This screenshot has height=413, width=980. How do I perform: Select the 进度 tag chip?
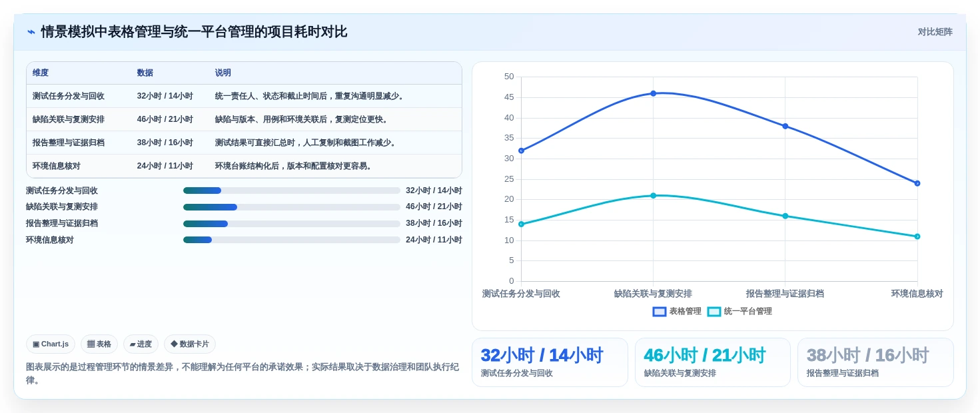141,344
